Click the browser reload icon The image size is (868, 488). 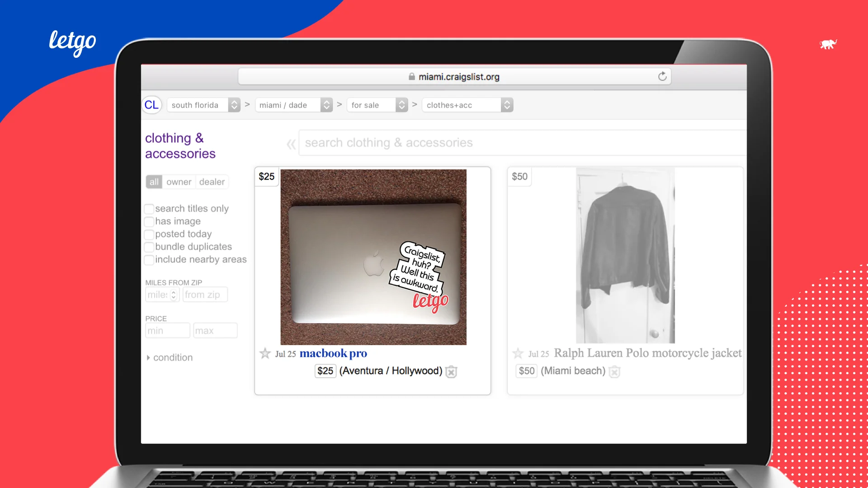[662, 76]
